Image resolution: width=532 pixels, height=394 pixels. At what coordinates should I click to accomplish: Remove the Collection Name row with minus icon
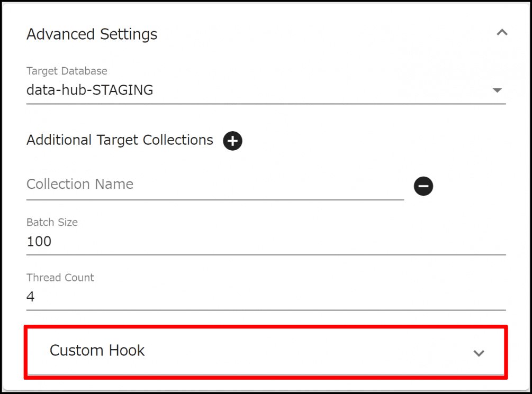(423, 186)
